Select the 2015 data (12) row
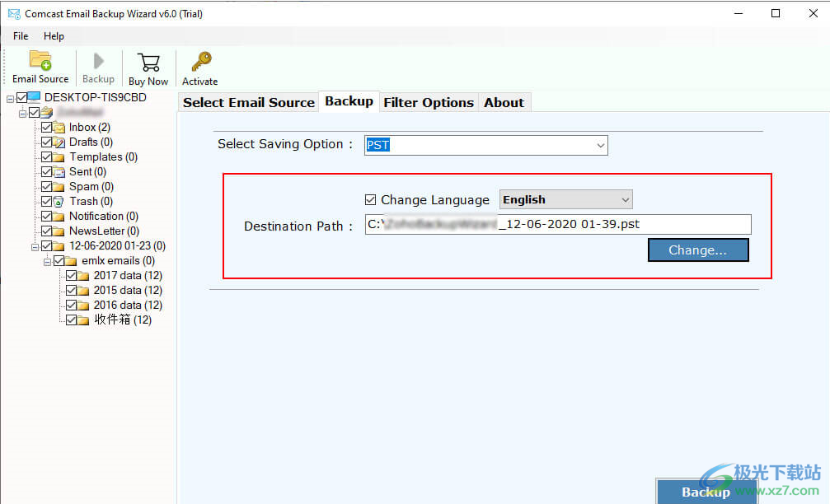830x504 pixels. (x=128, y=291)
